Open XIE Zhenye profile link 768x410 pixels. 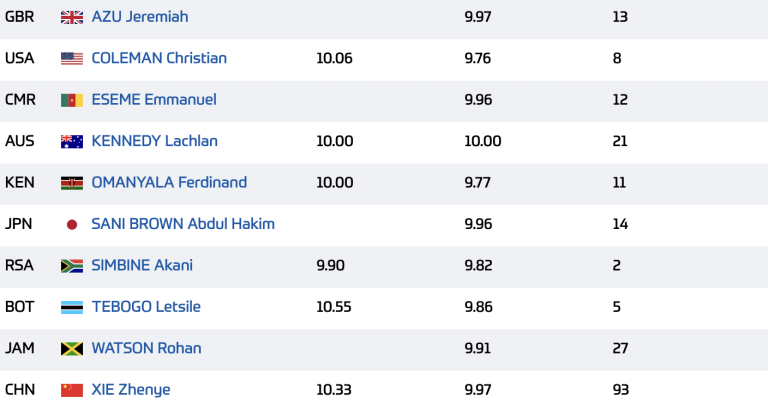pos(131,390)
